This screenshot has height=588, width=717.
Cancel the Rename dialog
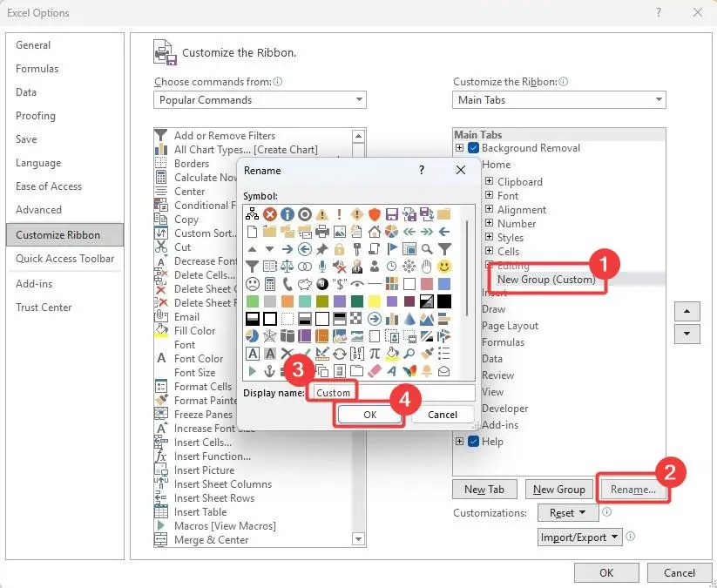pyautogui.click(x=443, y=415)
